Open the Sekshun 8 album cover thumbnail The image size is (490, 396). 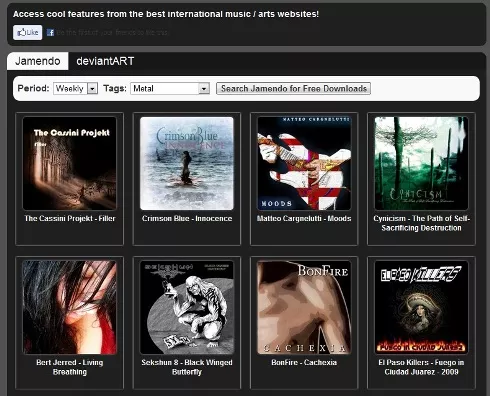187,307
